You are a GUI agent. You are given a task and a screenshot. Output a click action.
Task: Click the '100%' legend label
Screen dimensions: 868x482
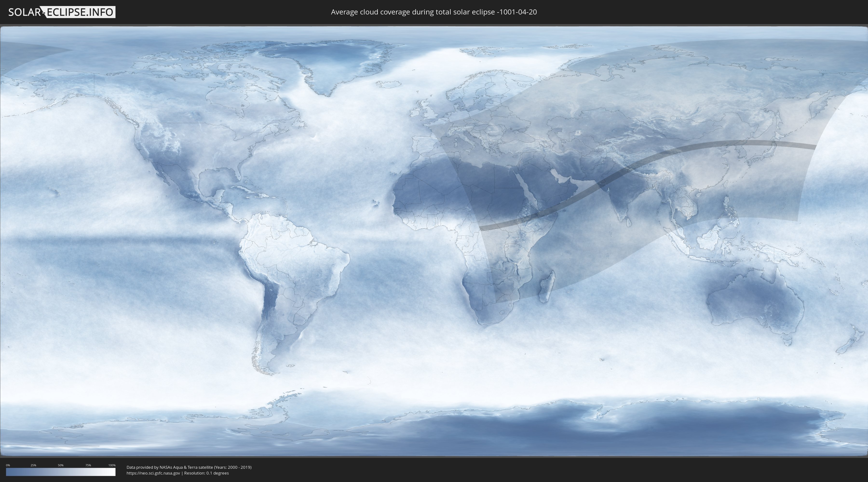pyautogui.click(x=112, y=465)
